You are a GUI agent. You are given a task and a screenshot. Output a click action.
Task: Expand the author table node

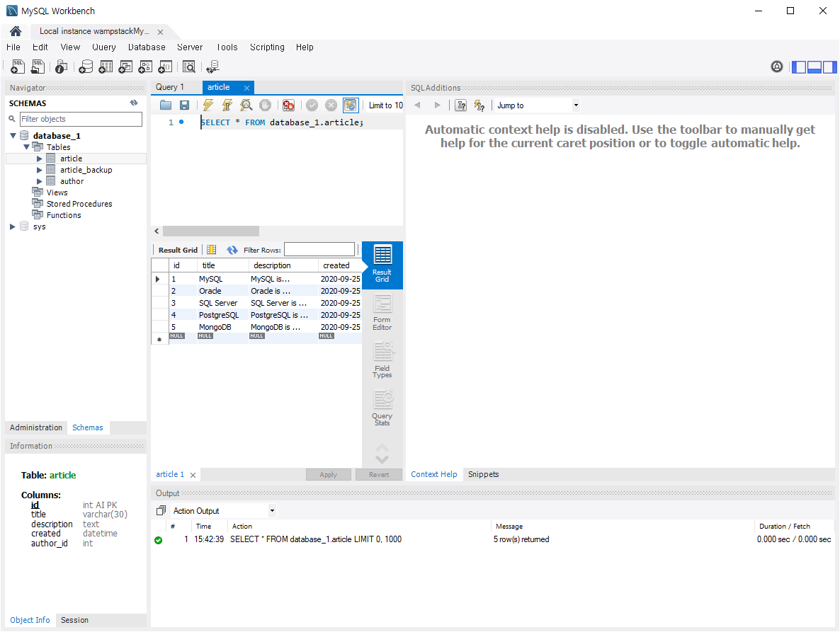click(x=39, y=181)
